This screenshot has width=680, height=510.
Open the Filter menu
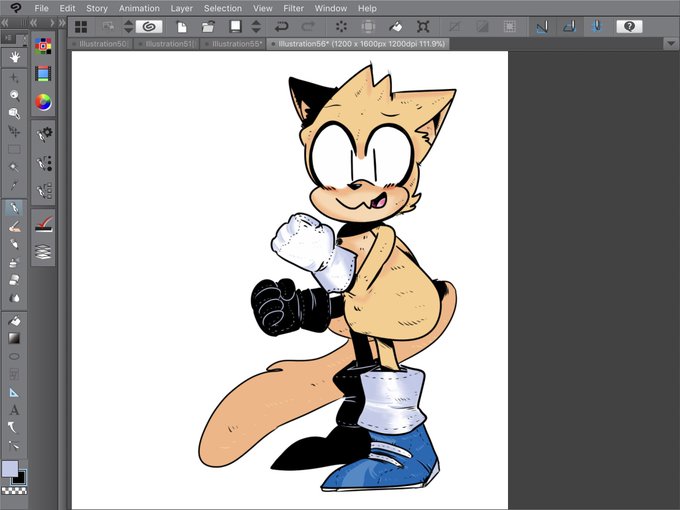pos(294,8)
